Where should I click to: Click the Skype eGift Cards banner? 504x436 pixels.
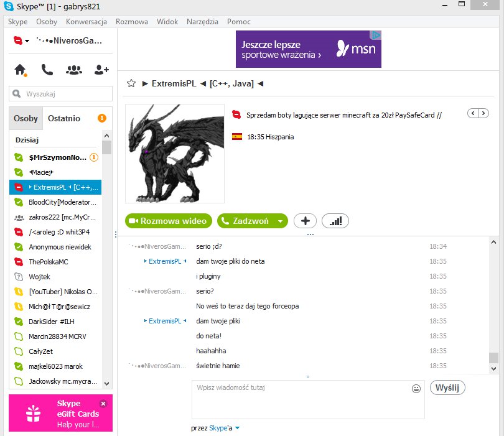[x=61, y=413]
